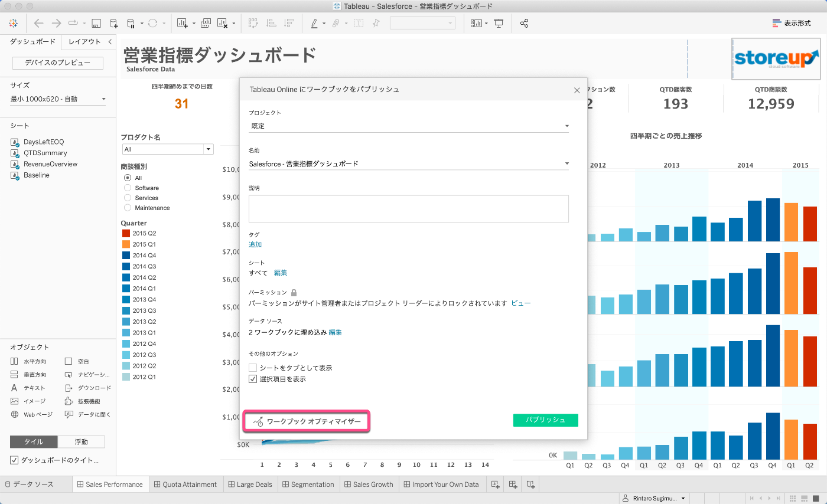Screen dimensions: 827x504
Task: Select the Web ページ object
Action: tap(32, 414)
